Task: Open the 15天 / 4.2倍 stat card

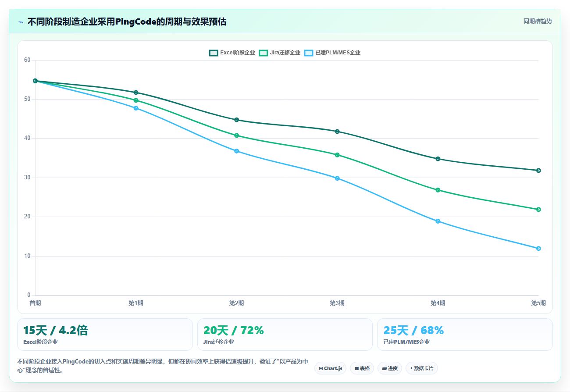Action: click(x=105, y=335)
